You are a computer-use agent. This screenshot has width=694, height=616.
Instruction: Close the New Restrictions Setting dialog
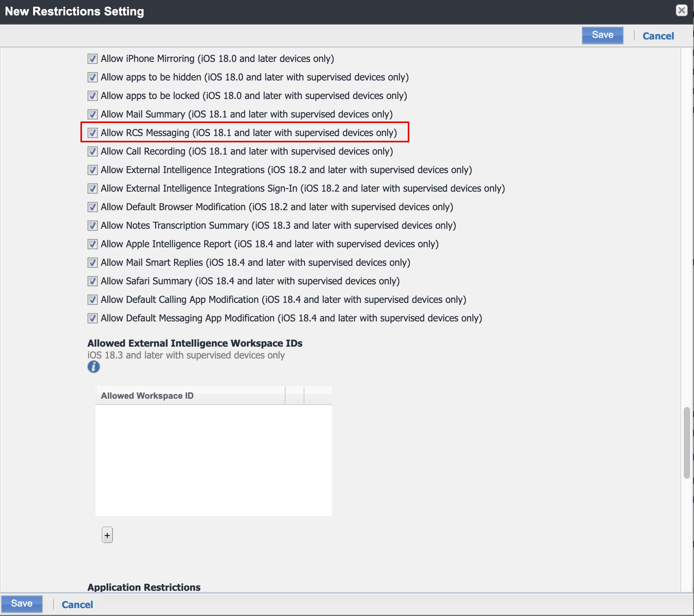point(682,10)
